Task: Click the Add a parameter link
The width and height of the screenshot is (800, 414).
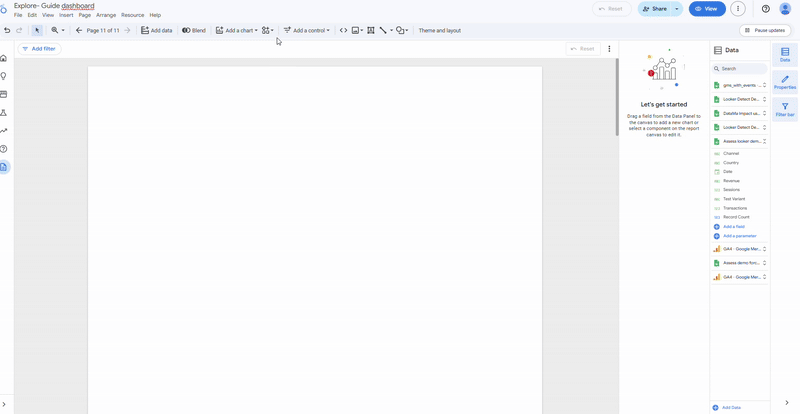Action: coord(739,236)
